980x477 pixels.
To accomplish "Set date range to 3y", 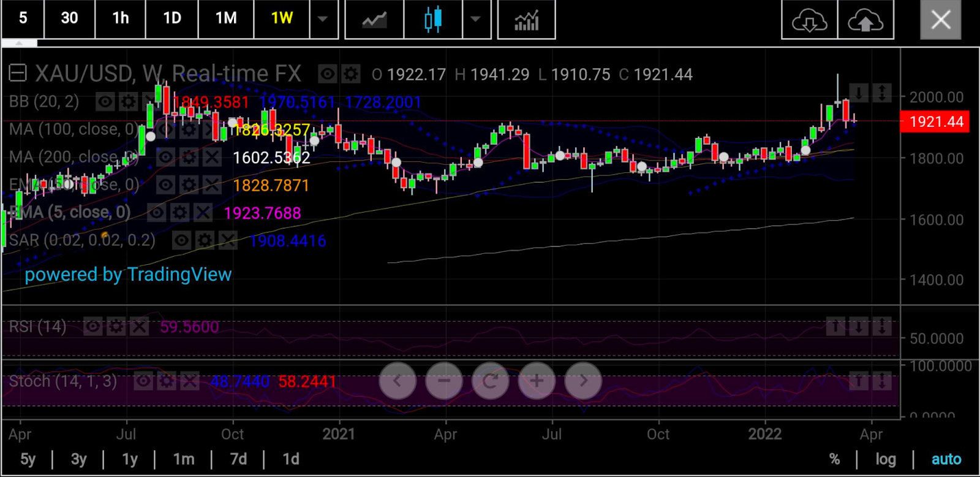I will (x=79, y=459).
